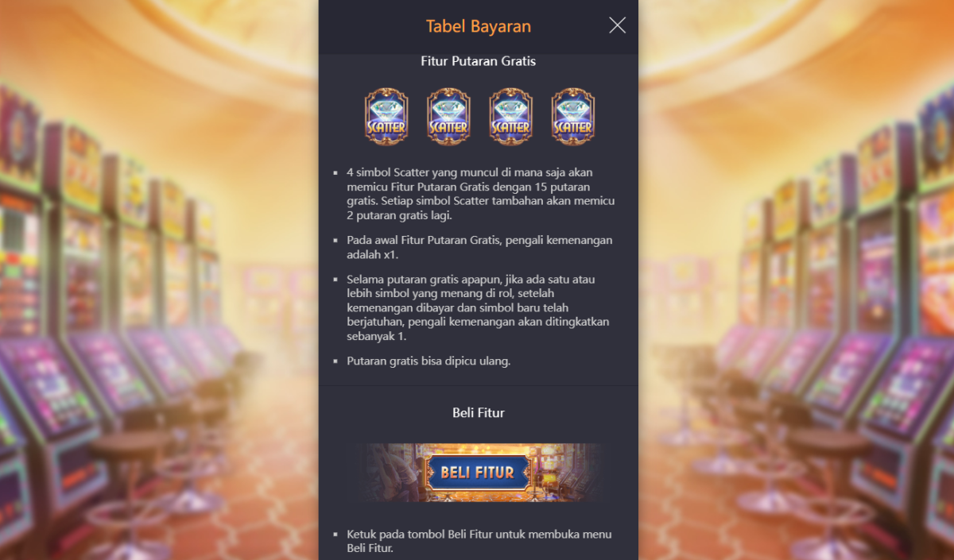Click the bullet beside Putaran gratis bisa dipicu ulang
Viewport: 954px width, 560px height.
[335, 361]
